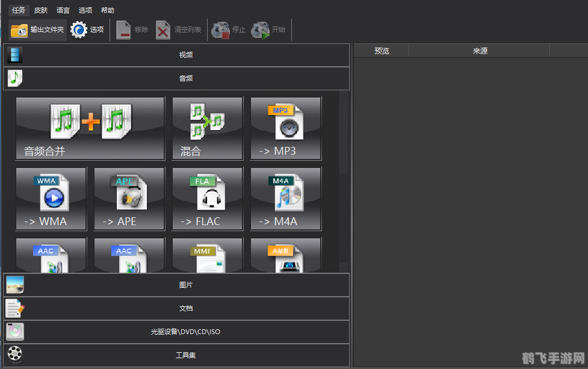Image resolution: width=588 pixels, height=369 pixels.
Task: Open 选项 settings from the toolbar
Action: tap(88, 29)
